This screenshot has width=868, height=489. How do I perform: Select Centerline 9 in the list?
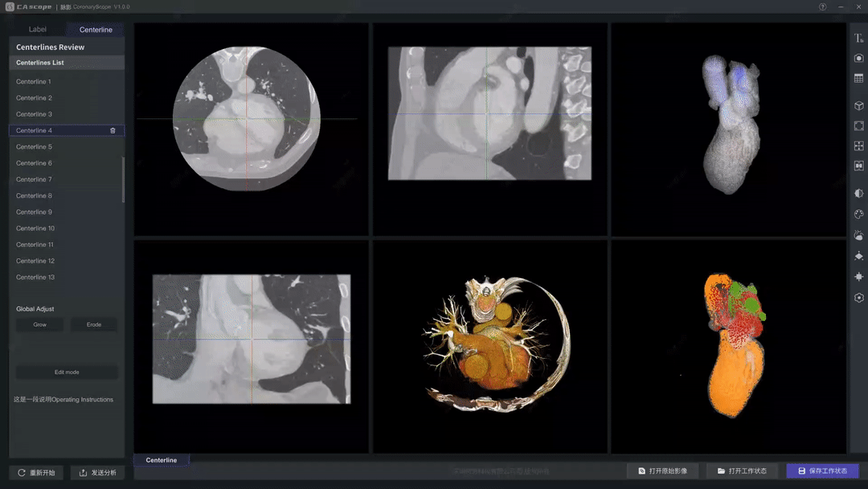67,212
